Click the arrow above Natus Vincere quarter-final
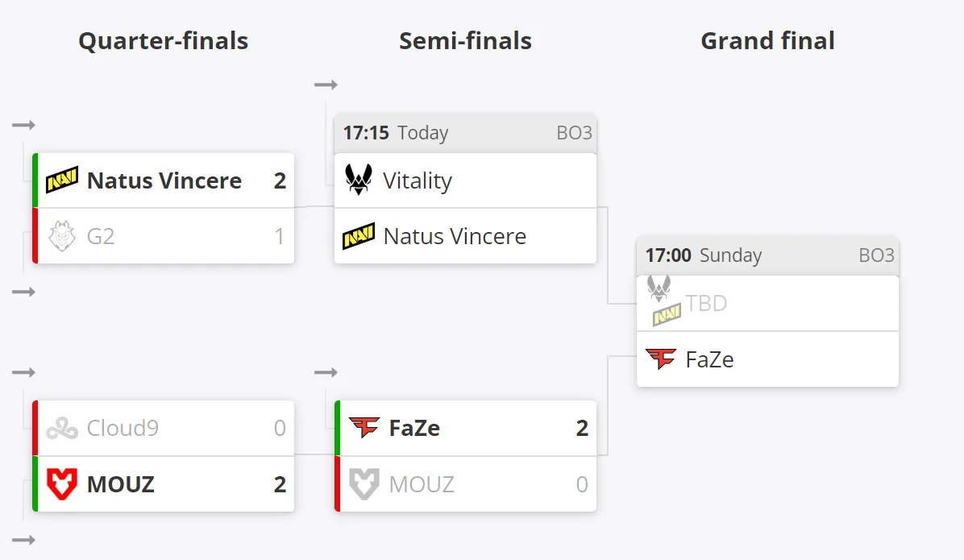 23,126
